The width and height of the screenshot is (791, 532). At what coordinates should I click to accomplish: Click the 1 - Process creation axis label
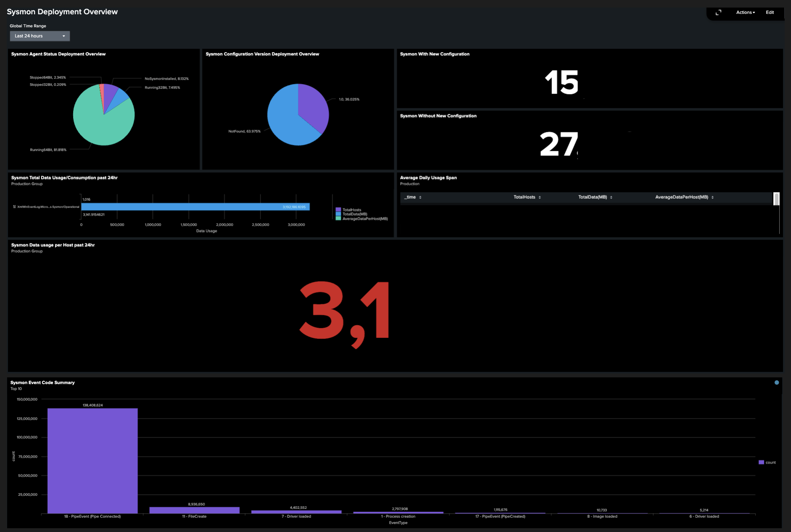click(398, 516)
